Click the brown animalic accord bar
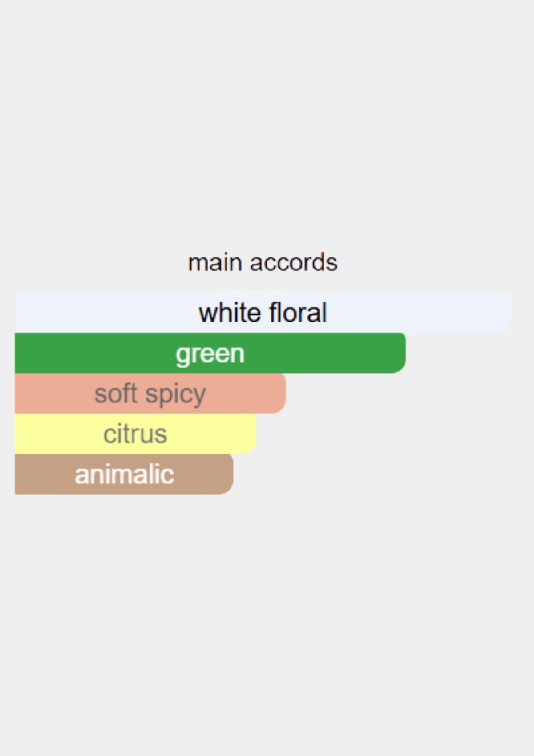Image resolution: width=534 pixels, height=756 pixels. coord(124,474)
